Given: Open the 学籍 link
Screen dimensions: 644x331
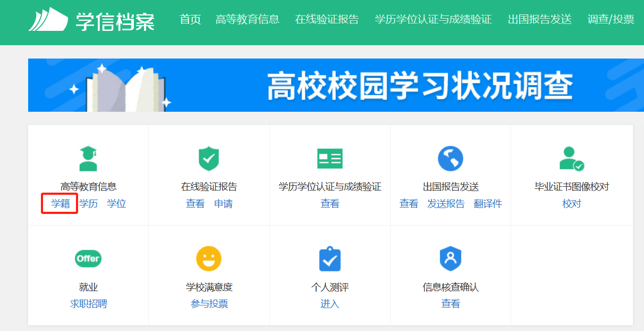Looking at the screenshot, I should point(61,204).
